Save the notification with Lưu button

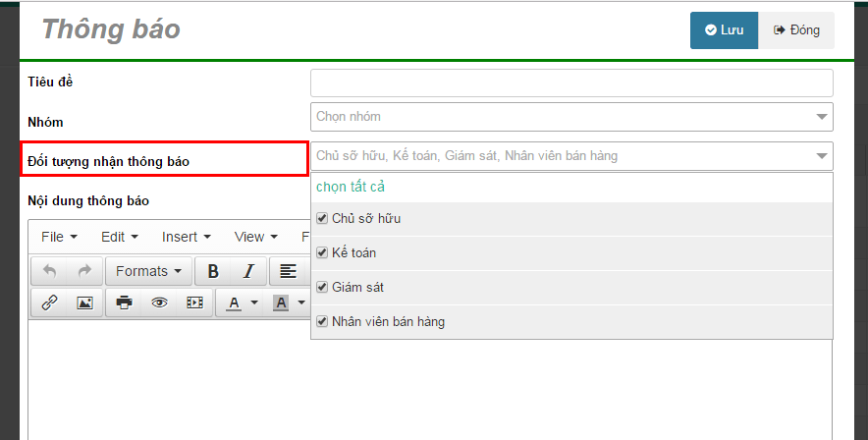pyautogui.click(x=724, y=30)
